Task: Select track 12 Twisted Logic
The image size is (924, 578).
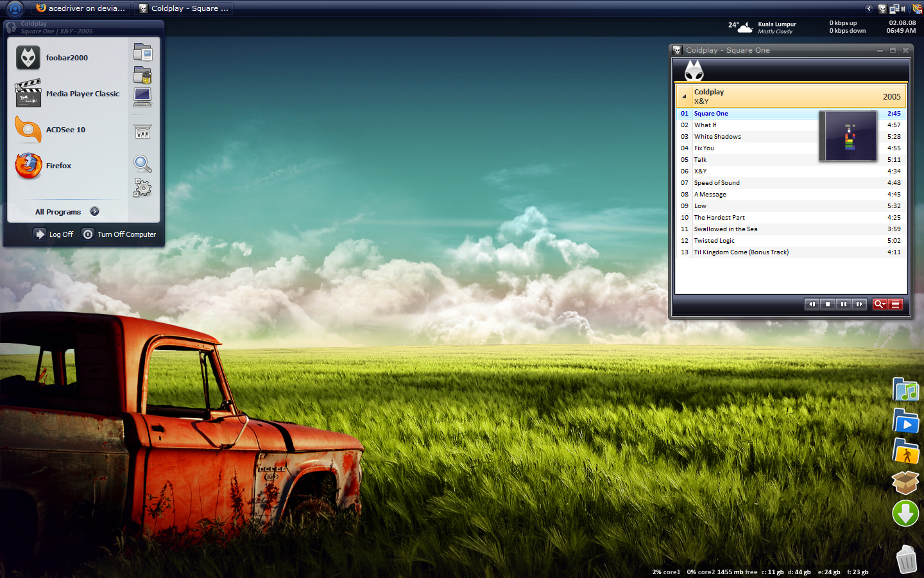Action: pyautogui.click(x=791, y=241)
